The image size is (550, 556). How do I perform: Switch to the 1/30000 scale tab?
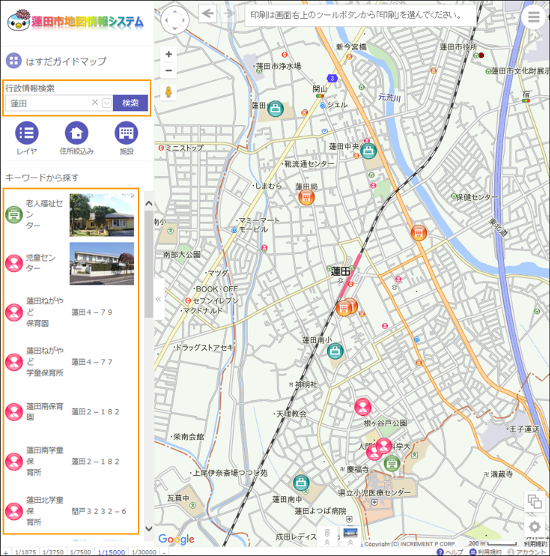[144, 552]
